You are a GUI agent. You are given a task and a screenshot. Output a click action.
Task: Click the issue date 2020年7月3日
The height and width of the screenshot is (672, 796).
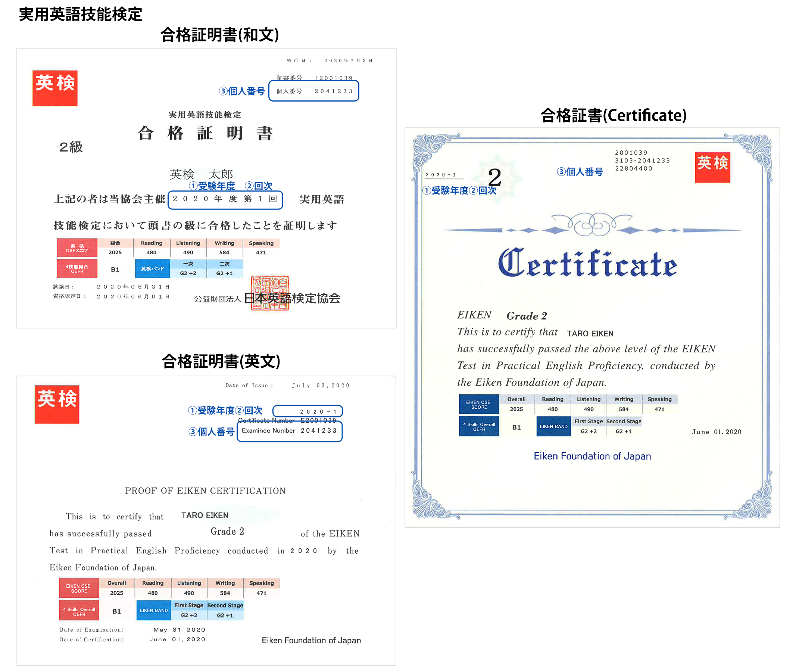[x=348, y=60]
